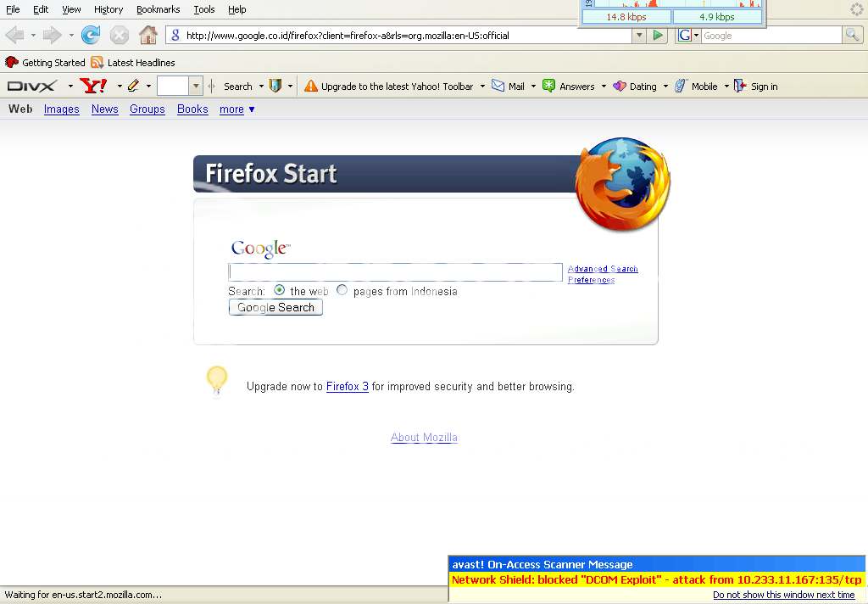868x604 pixels.
Task: Open the Edit menu
Action: pyautogui.click(x=41, y=9)
